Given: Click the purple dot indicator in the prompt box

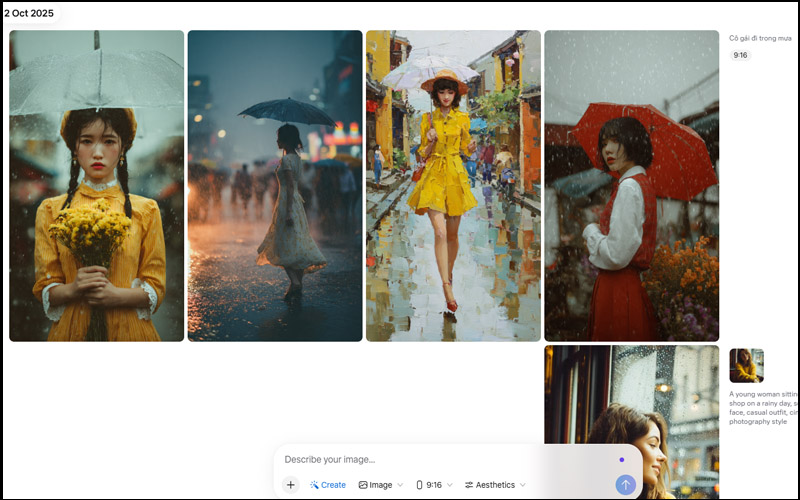Looking at the screenshot, I should point(621,460).
